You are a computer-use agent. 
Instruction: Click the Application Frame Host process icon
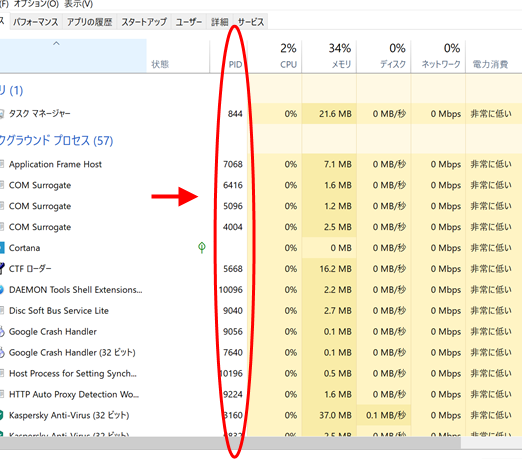pos(2,164)
